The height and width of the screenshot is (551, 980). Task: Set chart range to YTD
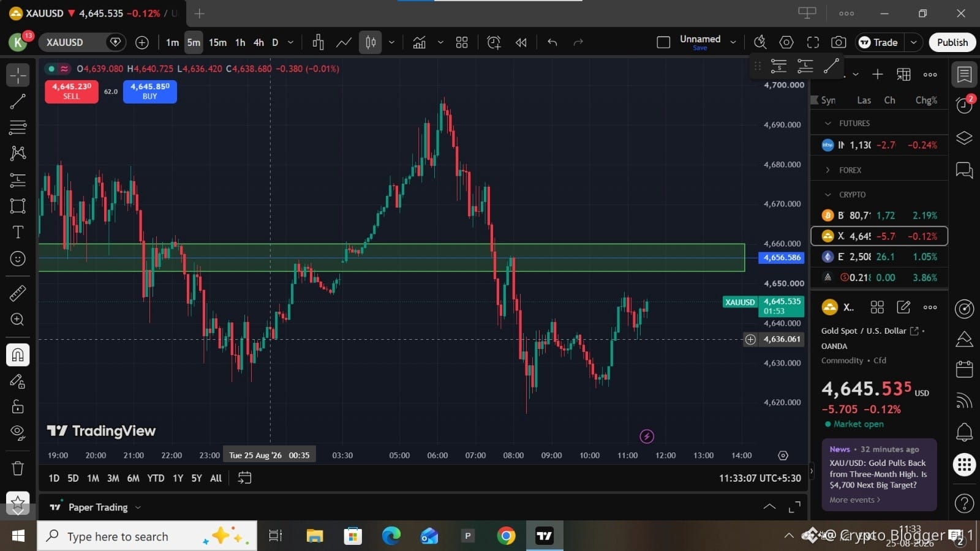(x=156, y=478)
